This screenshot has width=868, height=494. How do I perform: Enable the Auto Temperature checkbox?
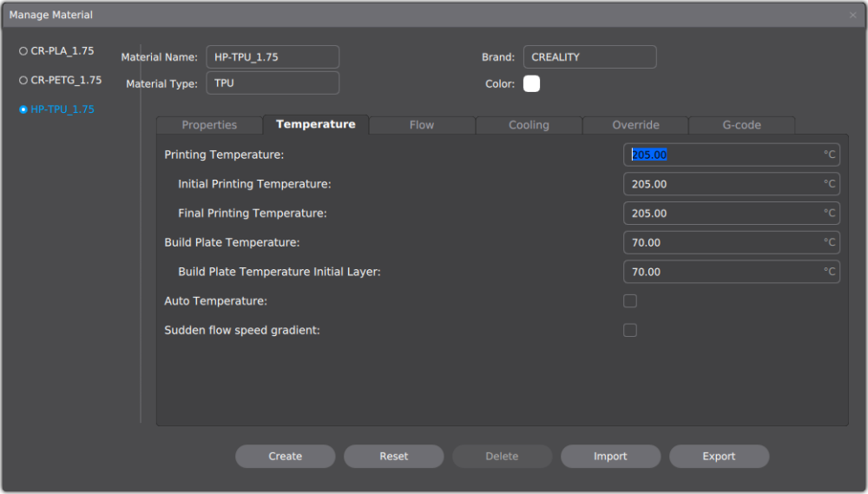tap(630, 301)
